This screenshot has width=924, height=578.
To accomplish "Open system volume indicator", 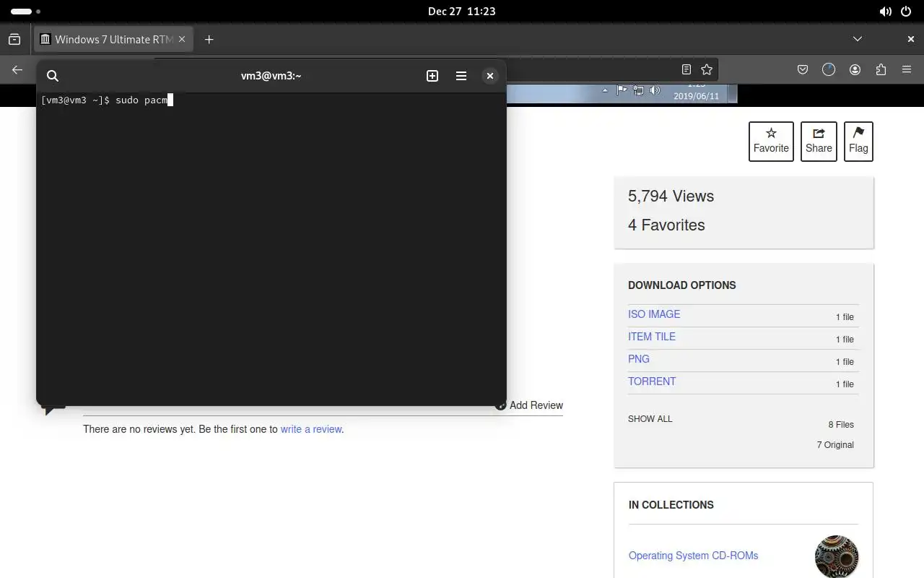I will point(885,12).
